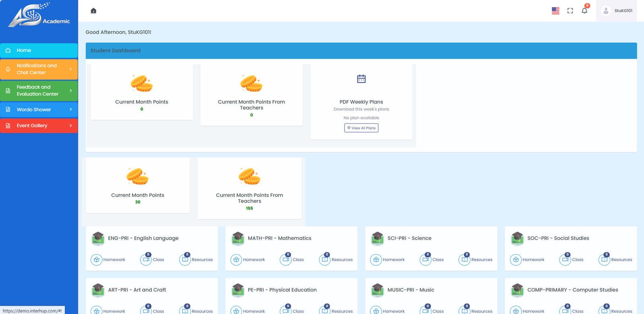Click MATH-PRI graduation cap course icon
644x314 pixels.
[x=238, y=238]
